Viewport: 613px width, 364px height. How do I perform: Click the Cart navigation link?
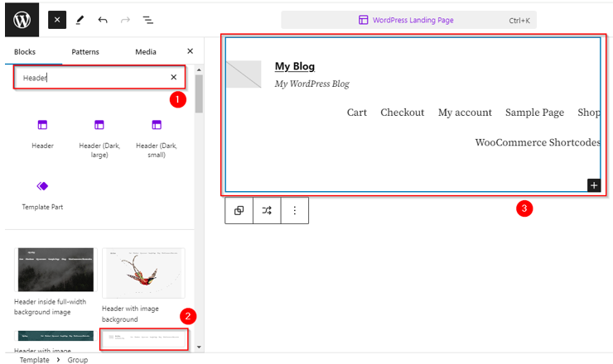pyautogui.click(x=356, y=113)
